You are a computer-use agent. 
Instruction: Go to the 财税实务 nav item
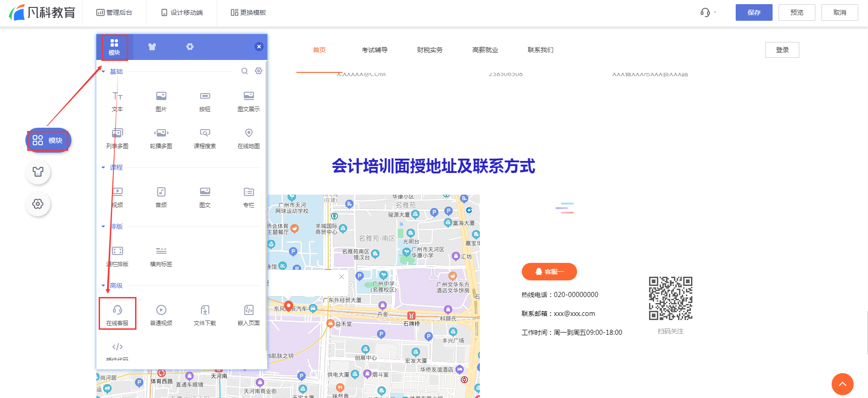(x=430, y=50)
